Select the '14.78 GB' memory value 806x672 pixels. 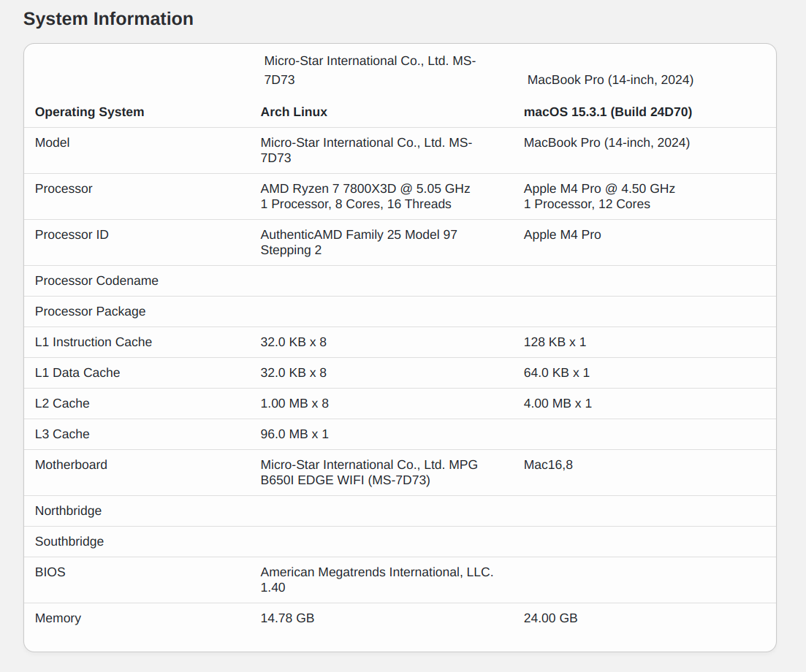tap(287, 618)
